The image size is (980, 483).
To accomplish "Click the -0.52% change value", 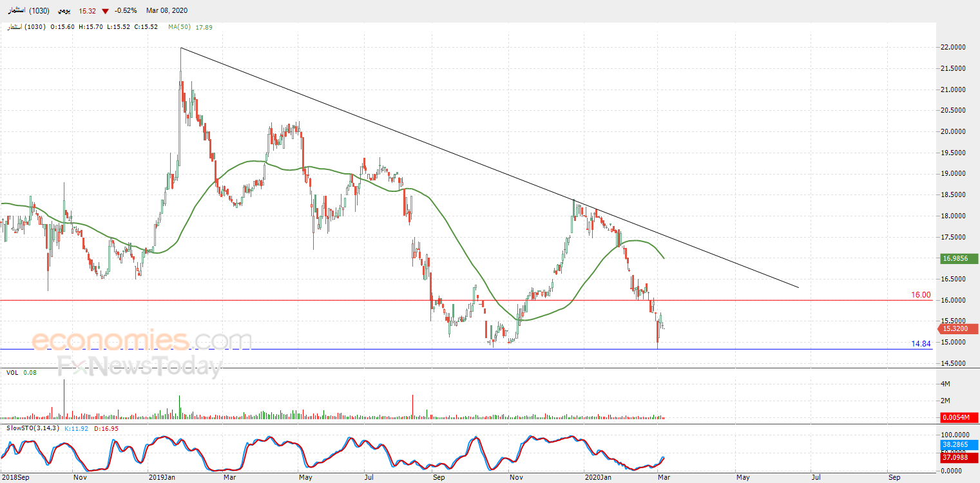I will [125, 11].
